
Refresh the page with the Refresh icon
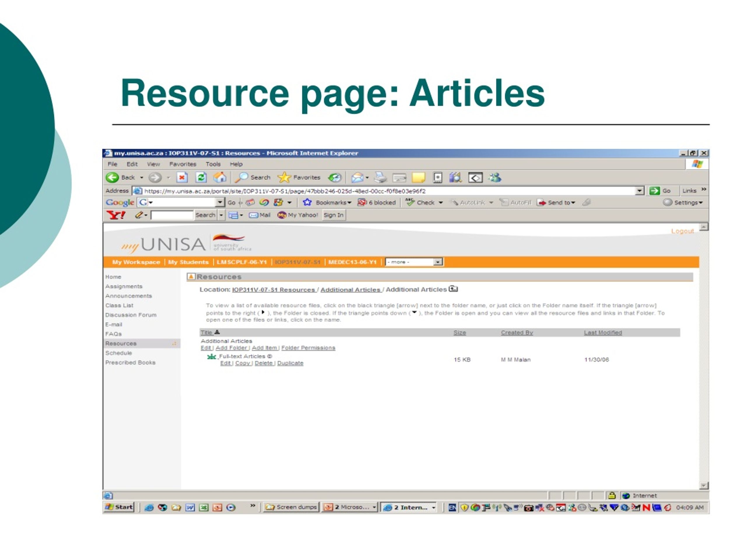coord(201,177)
